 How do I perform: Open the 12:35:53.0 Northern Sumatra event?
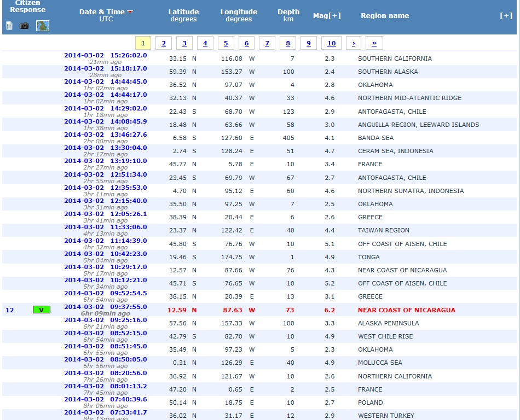(106, 188)
